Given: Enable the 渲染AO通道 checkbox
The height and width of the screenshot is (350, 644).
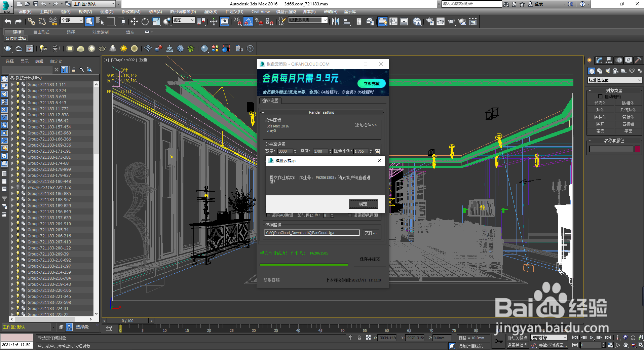Looking at the screenshot, I should 268,215.
